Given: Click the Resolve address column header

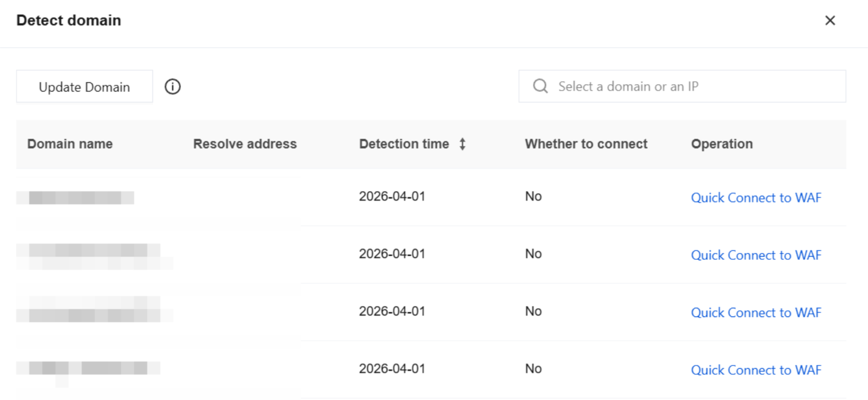Looking at the screenshot, I should 245,144.
